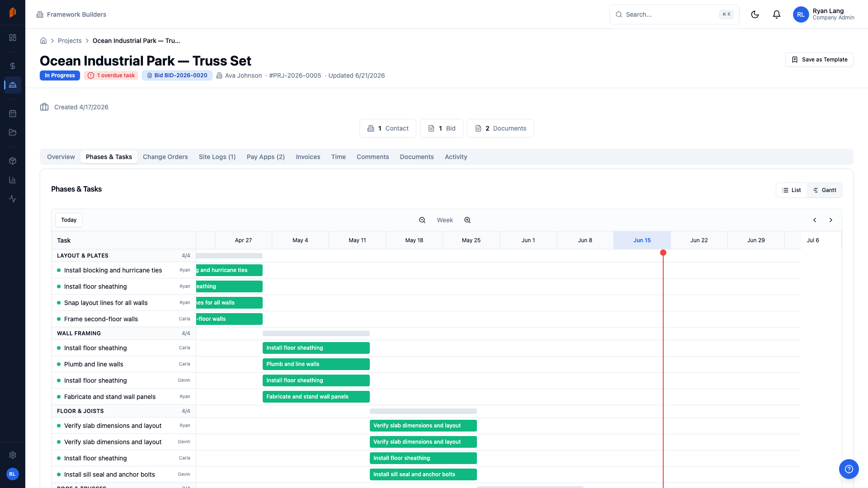Screen dimensions: 868x488
Task: Switch to Gantt view
Action: 825,190
